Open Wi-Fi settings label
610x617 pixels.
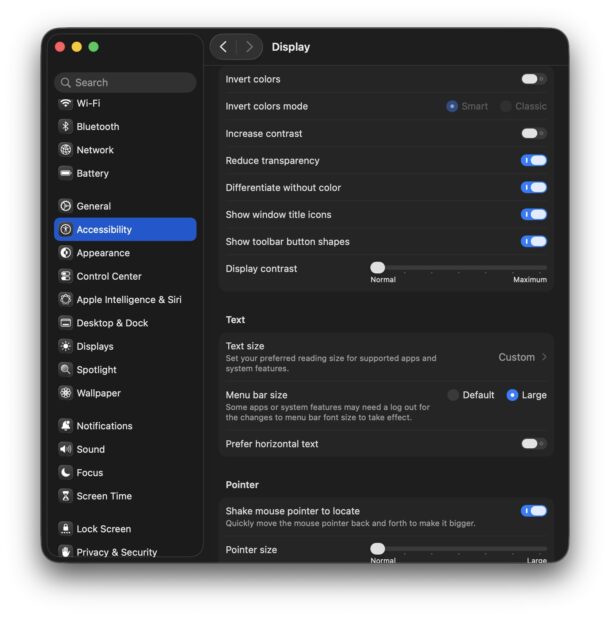click(x=88, y=103)
